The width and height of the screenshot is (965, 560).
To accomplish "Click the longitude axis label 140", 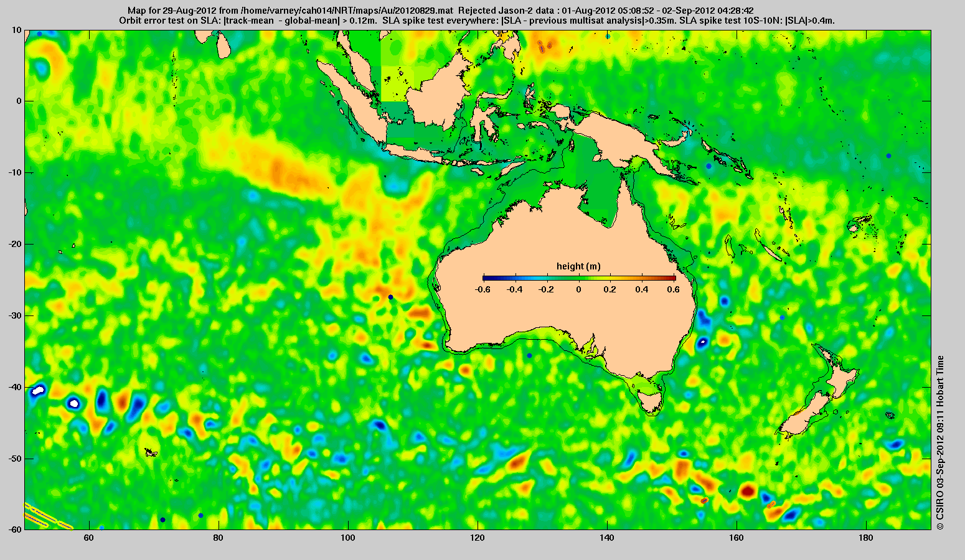I will click(607, 538).
